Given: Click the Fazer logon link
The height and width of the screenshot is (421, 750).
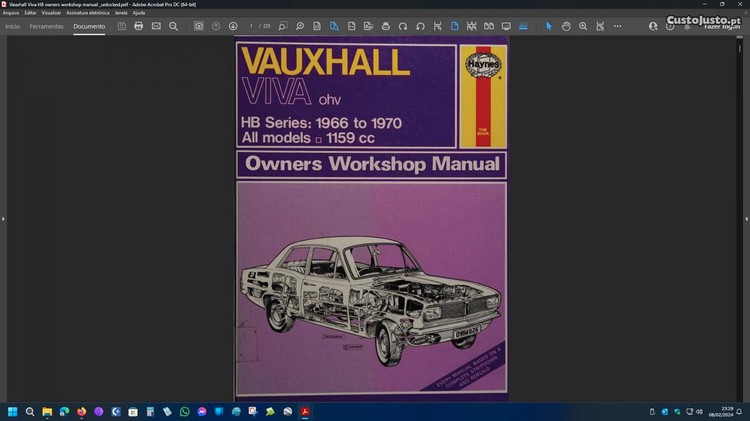Looking at the screenshot, I should [x=722, y=27].
